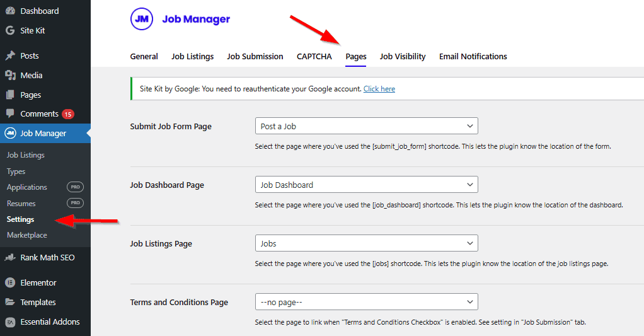644x336 pixels.
Task: Open Templates menu label
Action: click(38, 302)
